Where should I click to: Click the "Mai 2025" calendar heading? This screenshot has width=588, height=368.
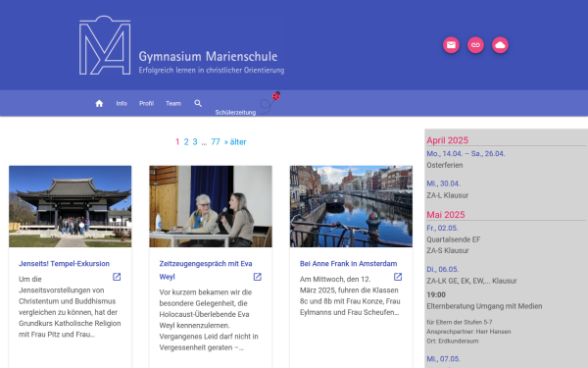(446, 215)
